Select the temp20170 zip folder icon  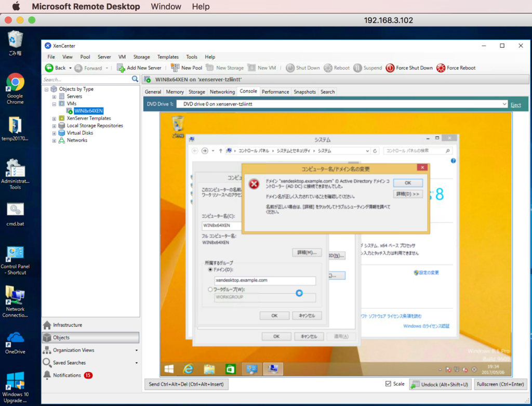coord(15,129)
